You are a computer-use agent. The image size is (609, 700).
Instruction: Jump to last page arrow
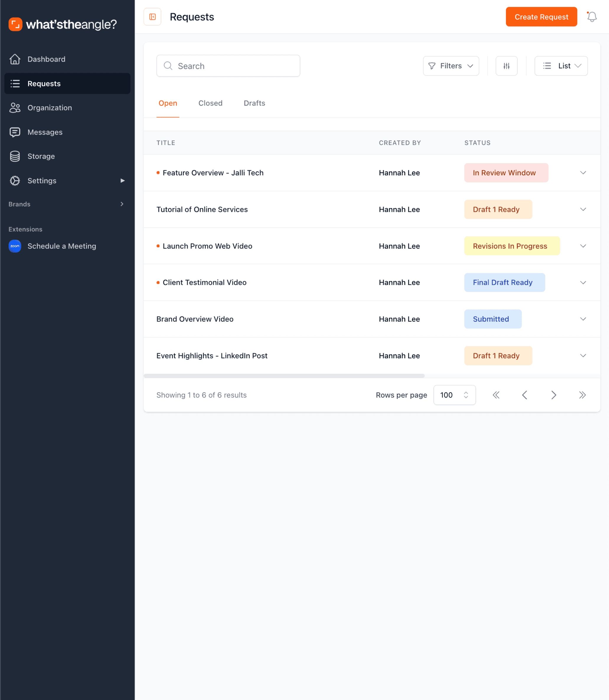(x=582, y=395)
